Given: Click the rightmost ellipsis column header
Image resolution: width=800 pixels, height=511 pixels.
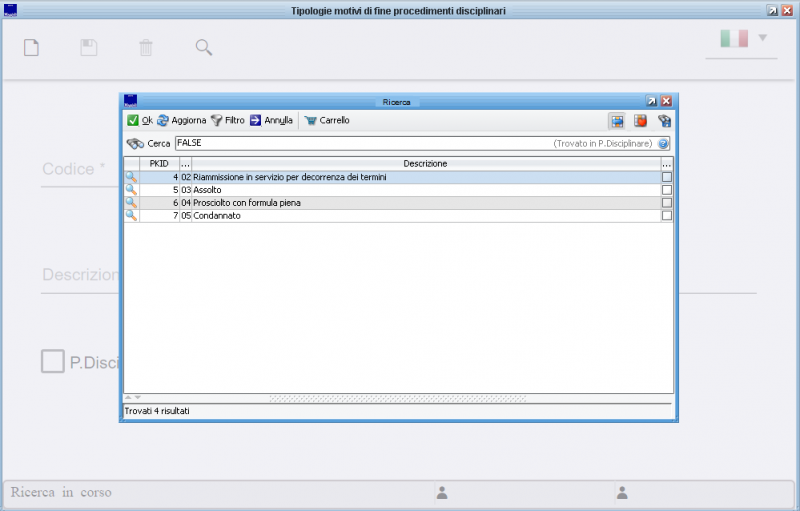Looking at the screenshot, I should coord(666,164).
